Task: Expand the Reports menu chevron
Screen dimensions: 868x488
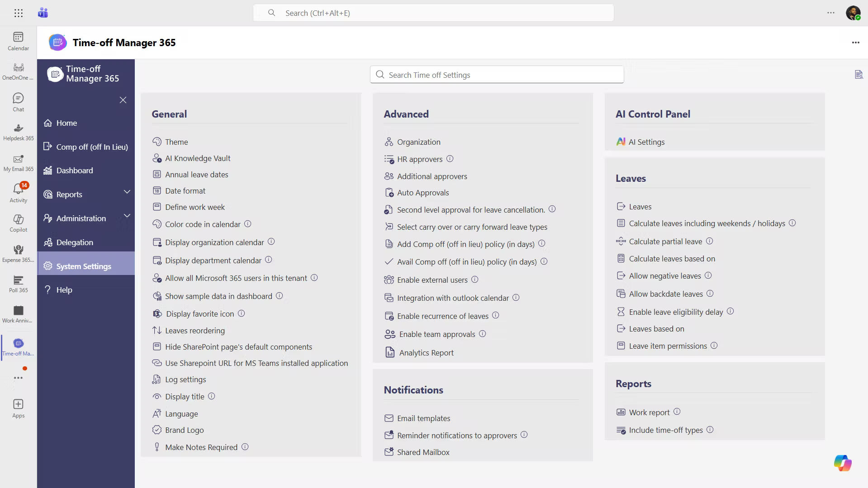Action: pyautogui.click(x=127, y=192)
